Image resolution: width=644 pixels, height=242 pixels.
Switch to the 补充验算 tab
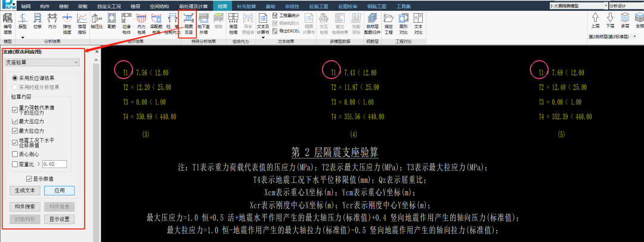pos(246,6)
